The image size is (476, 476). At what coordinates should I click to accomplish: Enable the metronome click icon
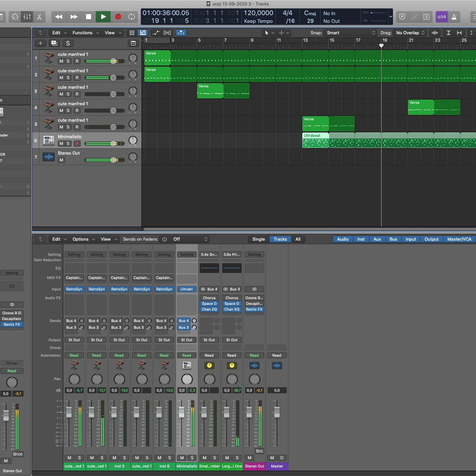[x=454, y=17]
